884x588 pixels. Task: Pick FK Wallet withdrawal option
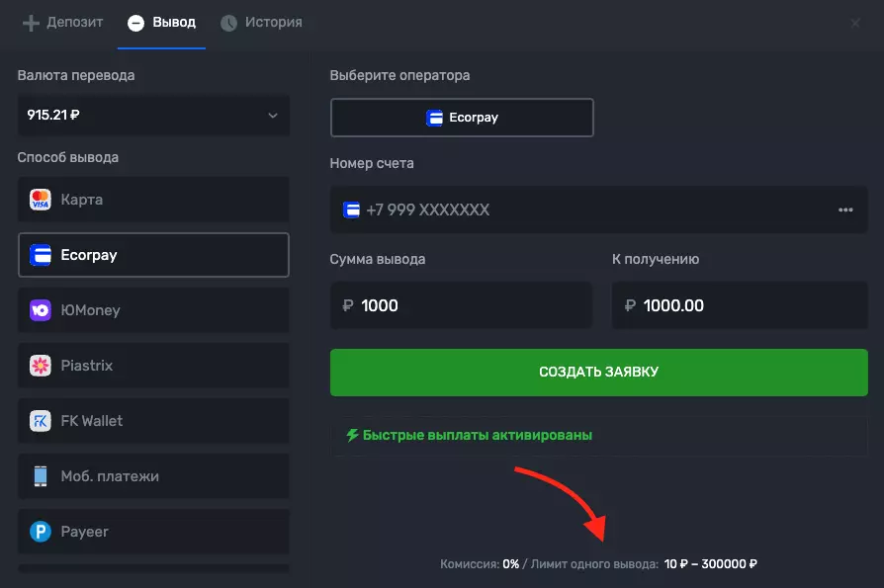click(153, 421)
